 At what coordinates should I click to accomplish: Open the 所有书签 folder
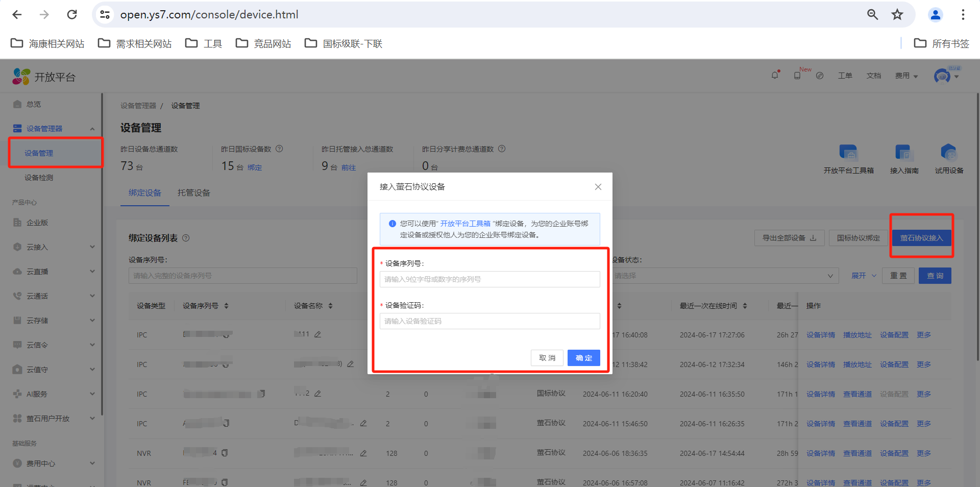942,43
